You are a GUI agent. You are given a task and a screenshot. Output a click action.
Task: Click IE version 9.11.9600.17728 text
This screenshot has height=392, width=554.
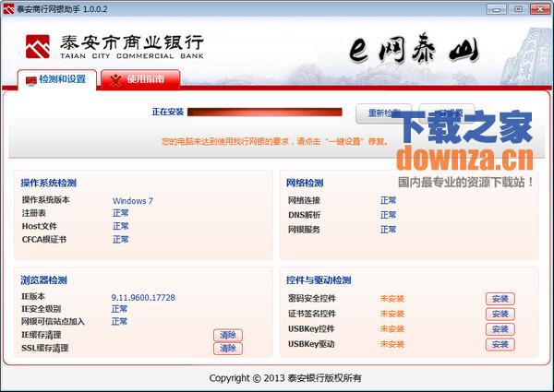143,297
